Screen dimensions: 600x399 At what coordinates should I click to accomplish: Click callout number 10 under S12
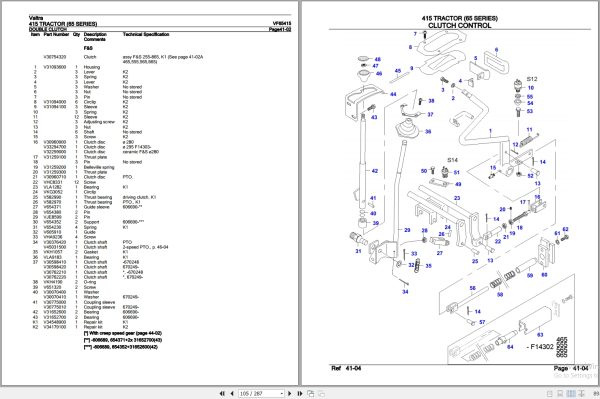pos(531,88)
